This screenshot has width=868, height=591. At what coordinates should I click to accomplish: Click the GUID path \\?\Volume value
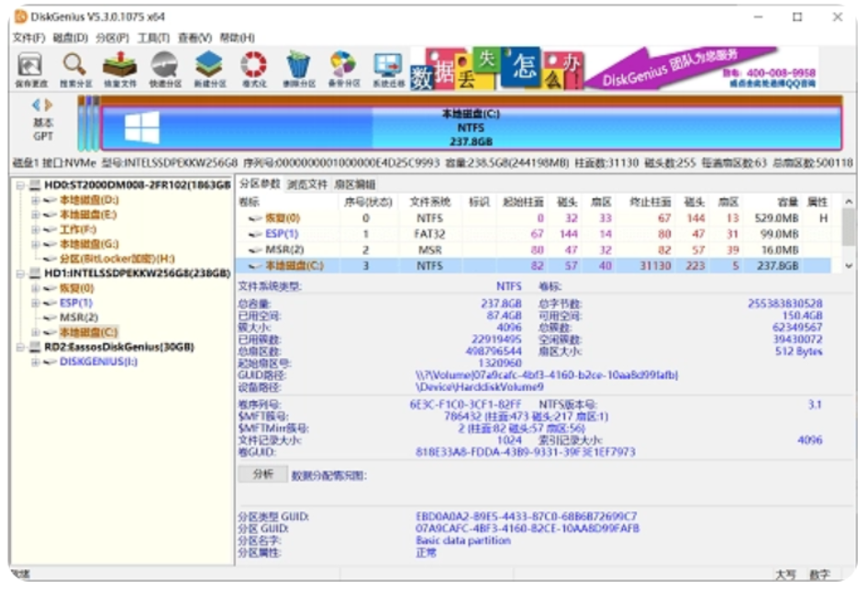547,375
